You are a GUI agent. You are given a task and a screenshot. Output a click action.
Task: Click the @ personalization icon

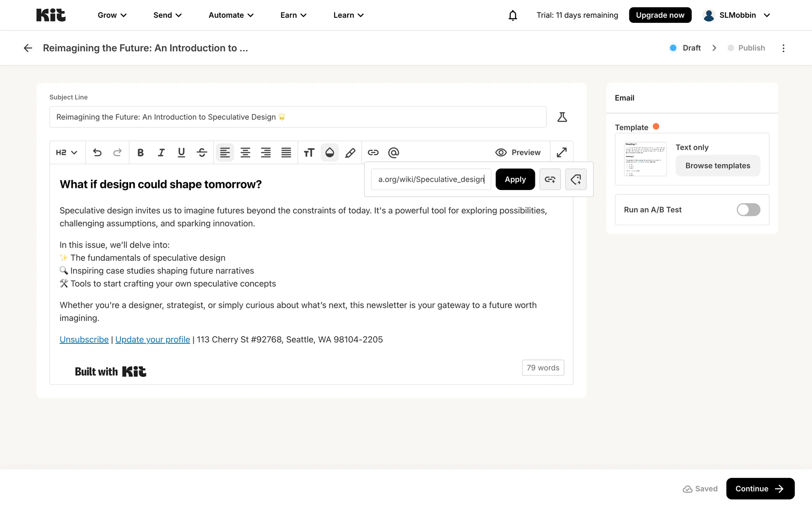point(394,152)
